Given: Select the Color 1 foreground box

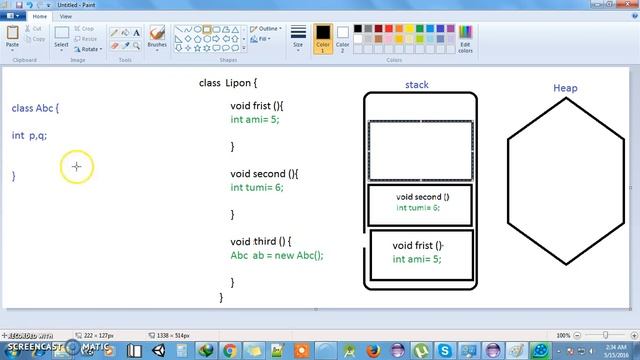Looking at the screenshot, I should (x=323, y=39).
